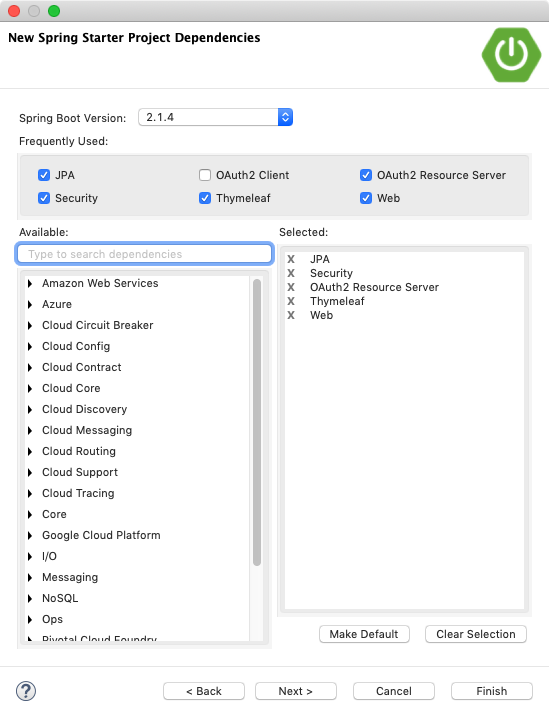Remove Web from the selected list

[x=291, y=316]
